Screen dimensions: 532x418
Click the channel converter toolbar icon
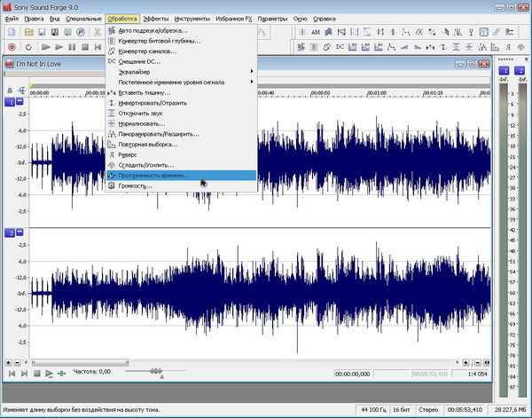326,47
